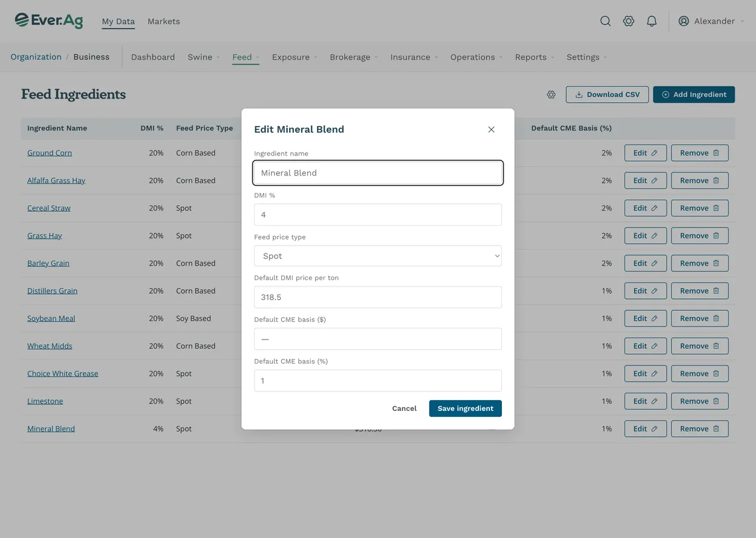Image resolution: width=756 pixels, height=538 pixels.
Task: Expand the Settings menu
Action: point(587,57)
